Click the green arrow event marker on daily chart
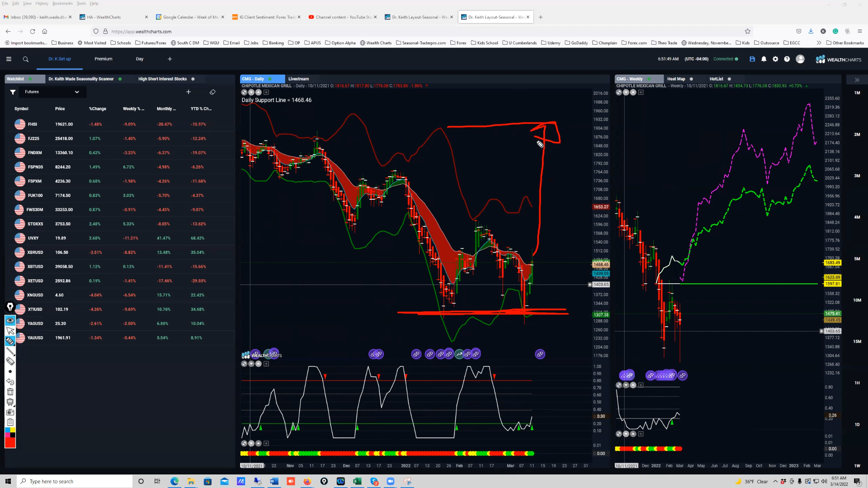868x488 pixels. pos(459,354)
